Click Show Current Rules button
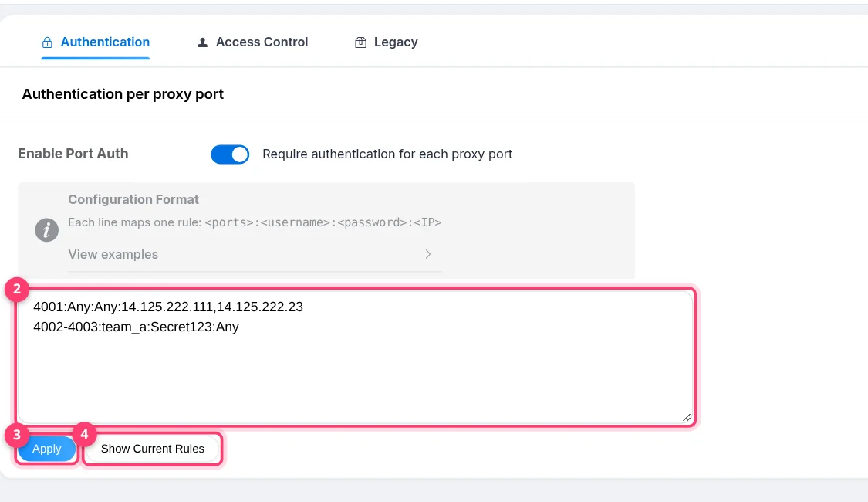 point(153,449)
